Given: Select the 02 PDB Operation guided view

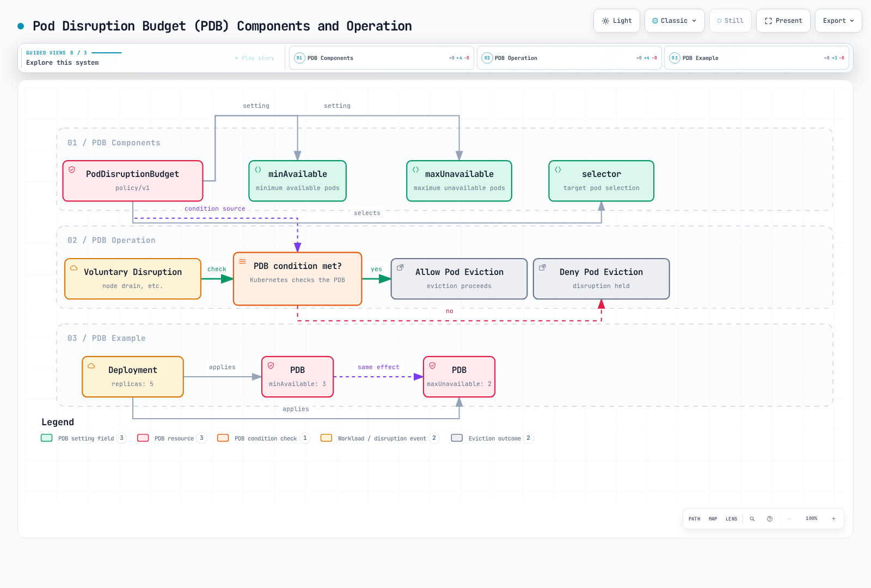Looking at the screenshot, I should 569,58.
